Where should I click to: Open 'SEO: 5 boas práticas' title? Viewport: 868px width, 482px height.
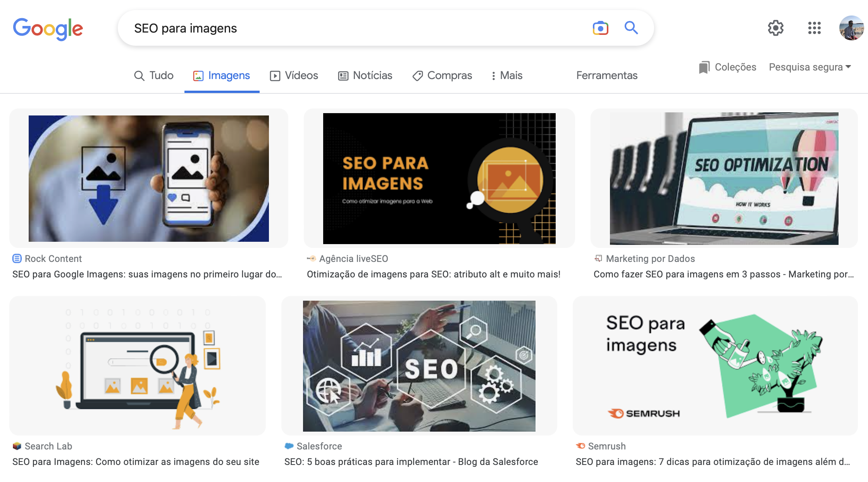pyautogui.click(x=411, y=462)
